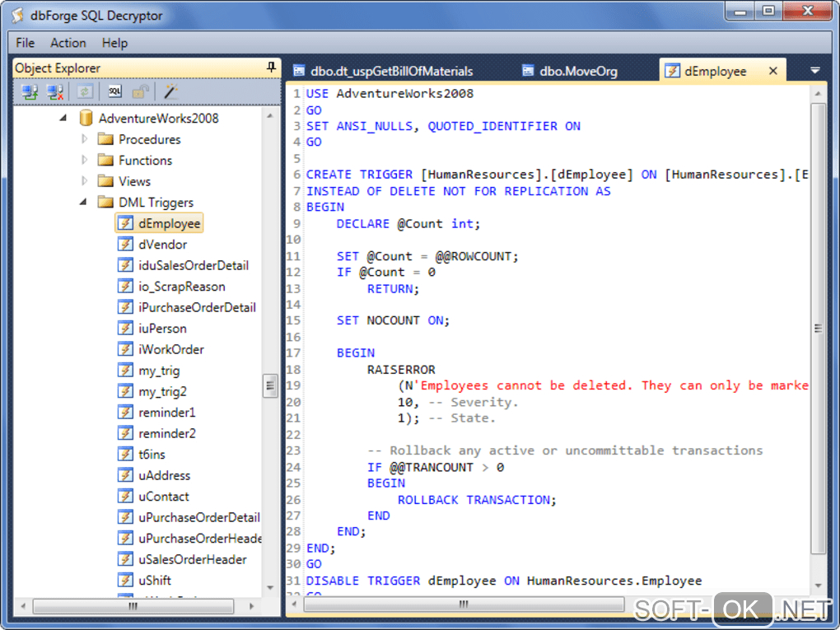Open the File menu
840x630 pixels.
click(25, 43)
